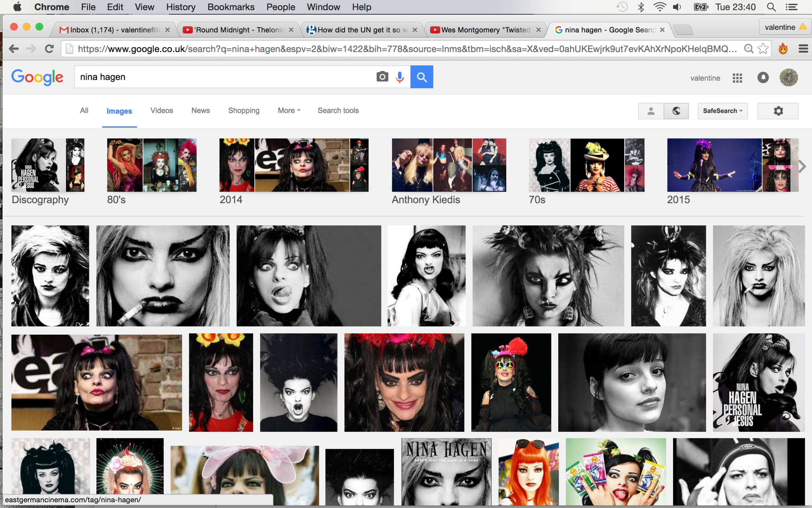
Task: Open closeup image with cigarette in mouth
Action: pyautogui.click(x=163, y=276)
